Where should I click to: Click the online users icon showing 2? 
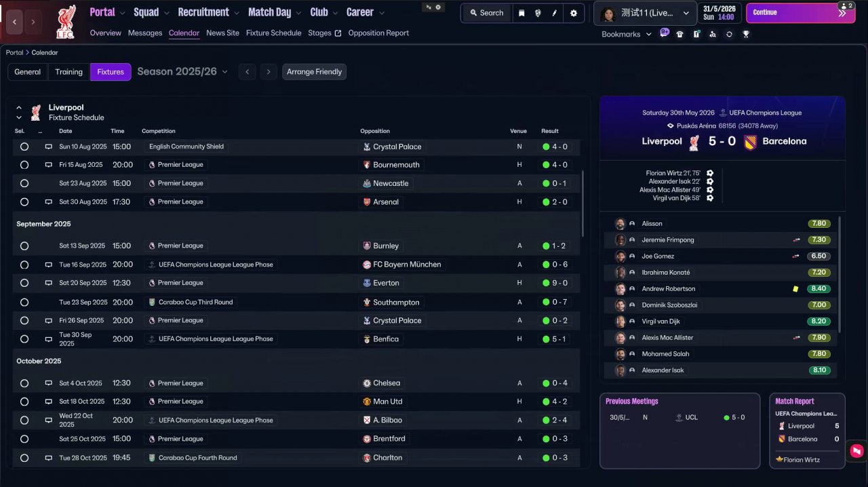coord(846,5)
